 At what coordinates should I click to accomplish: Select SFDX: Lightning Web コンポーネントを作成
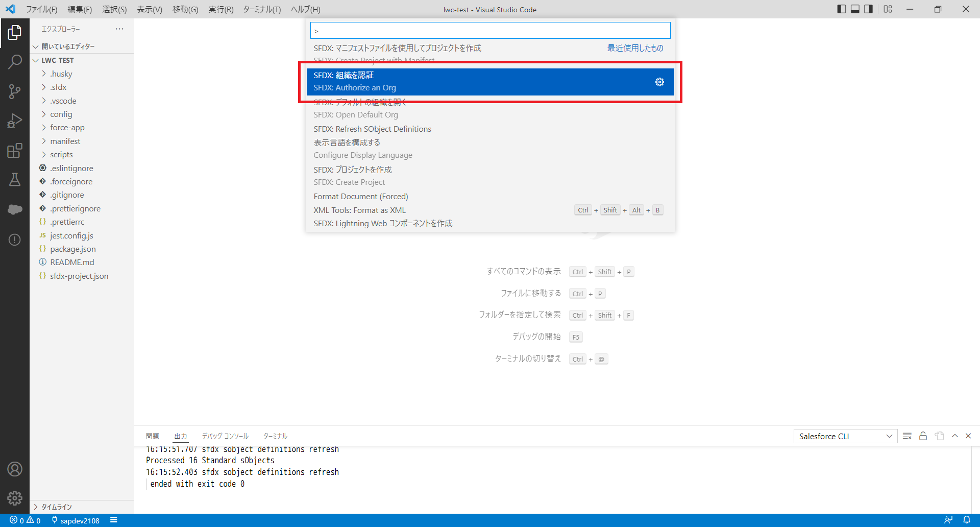(490, 224)
